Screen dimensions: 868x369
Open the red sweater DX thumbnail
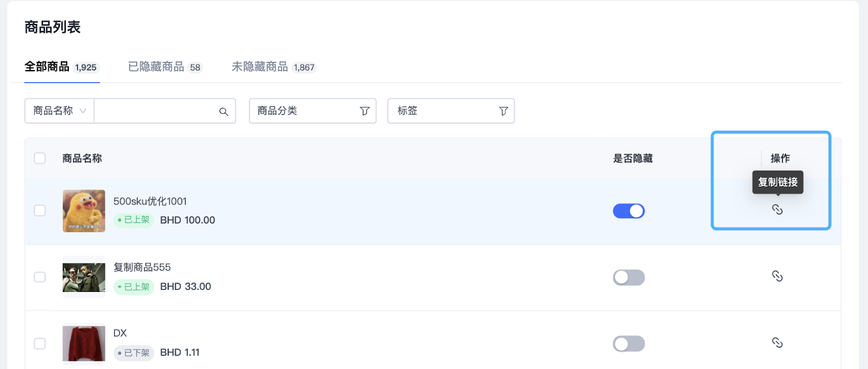[x=84, y=343]
